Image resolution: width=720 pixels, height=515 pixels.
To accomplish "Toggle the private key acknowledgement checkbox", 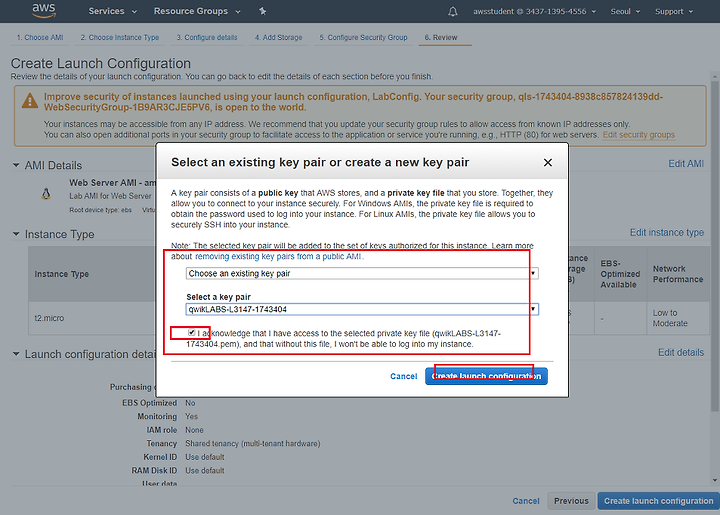I will click(x=191, y=333).
